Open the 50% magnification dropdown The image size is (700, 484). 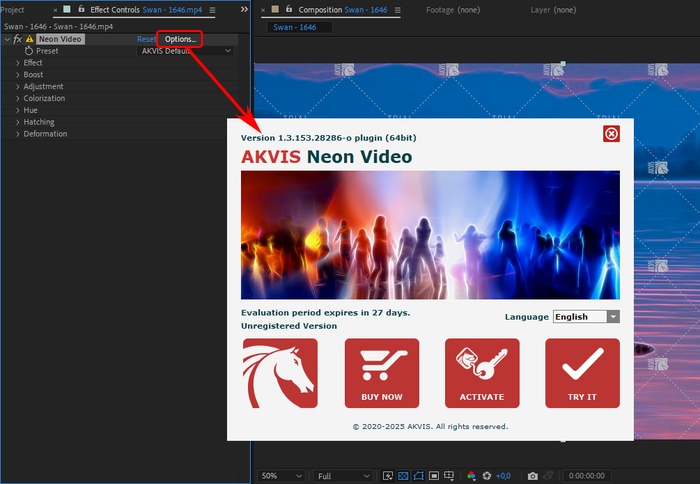(x=282, y=476)
